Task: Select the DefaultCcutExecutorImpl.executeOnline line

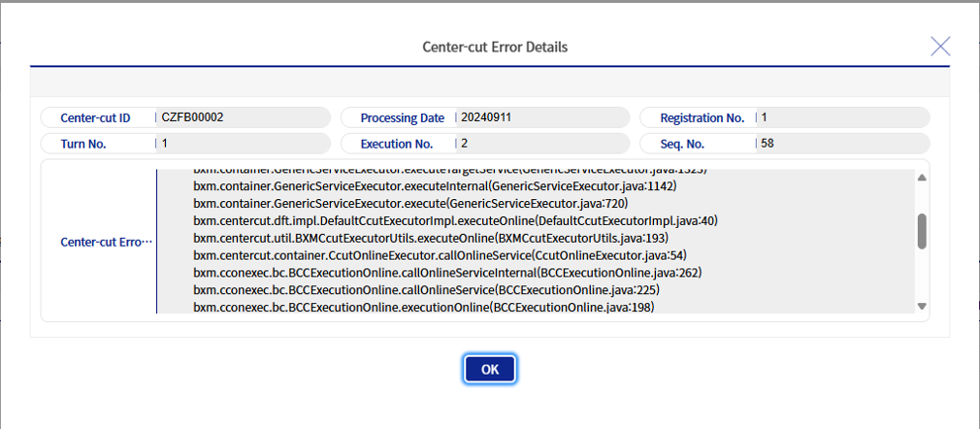Action: (x=455, y=220)
